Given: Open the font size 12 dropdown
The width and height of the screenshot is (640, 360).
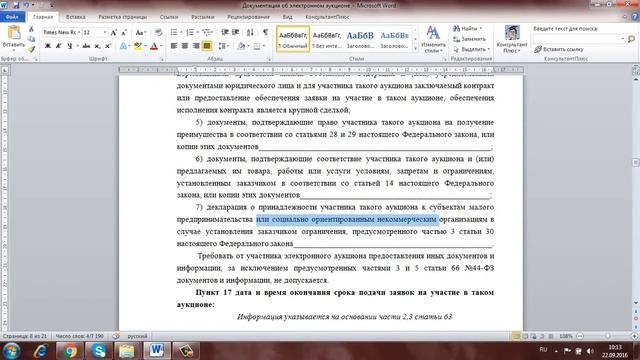Looking at the screenshot, I should click(x=104, y=32).
